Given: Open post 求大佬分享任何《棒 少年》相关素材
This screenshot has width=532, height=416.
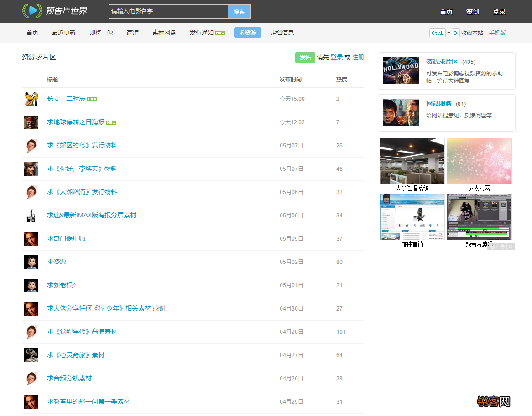Looking at the screenshot, I should coord(106,308).
